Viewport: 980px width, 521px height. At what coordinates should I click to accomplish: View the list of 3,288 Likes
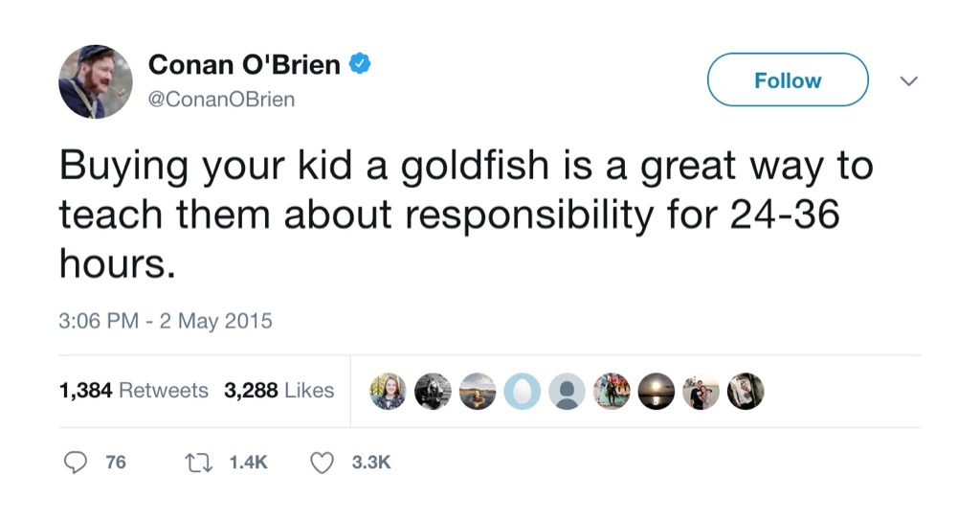pos(278,391)
